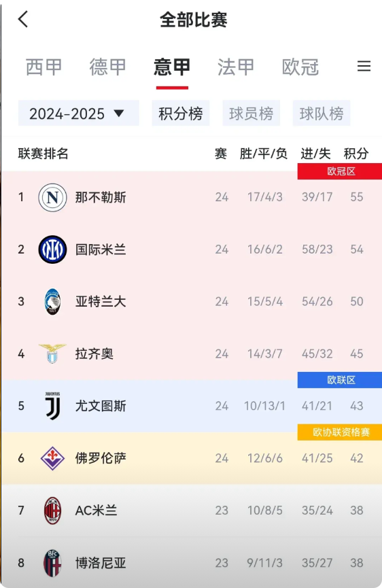
Task: Go back using the top-left arrow
Action: click(23, 19)
